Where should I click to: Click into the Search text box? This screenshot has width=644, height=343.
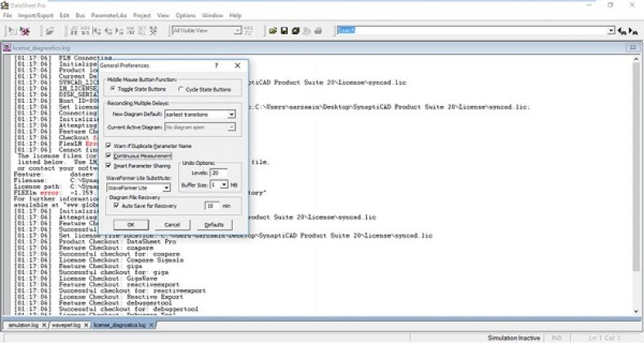pyautogui.click(x=472, y=31)
